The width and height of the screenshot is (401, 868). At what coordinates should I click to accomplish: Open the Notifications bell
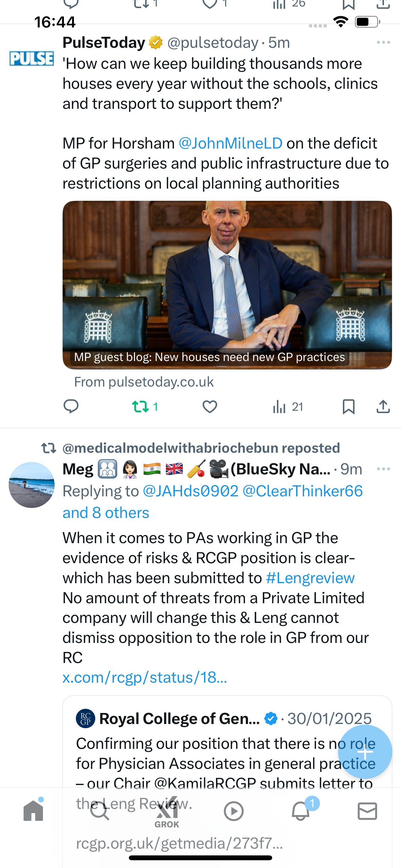pyautogui.click(x=301, y=811)
